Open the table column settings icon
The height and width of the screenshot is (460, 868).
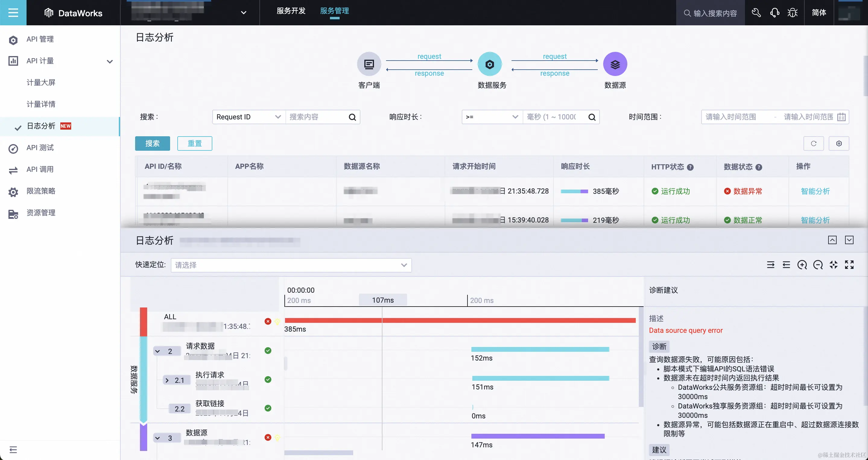839,143
